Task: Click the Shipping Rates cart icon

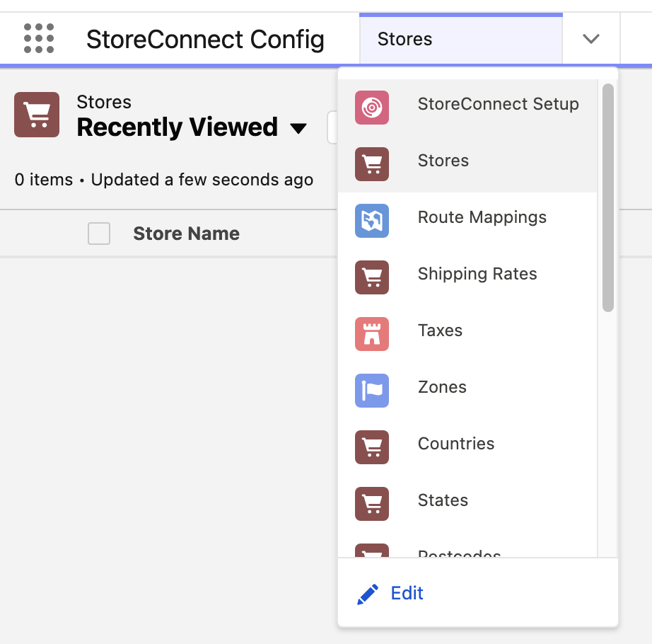Action: tap(372, 277)
